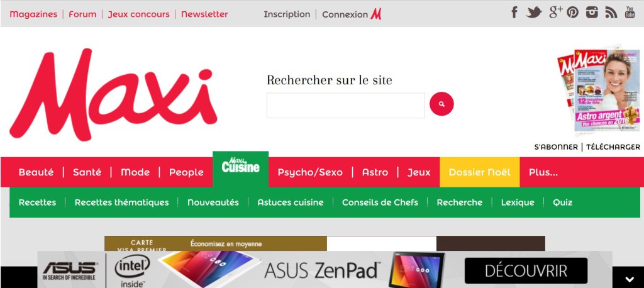Viewport: 644px width, 288px height.
Task: Click the large Maxi logo
Action: click(113, 94)
